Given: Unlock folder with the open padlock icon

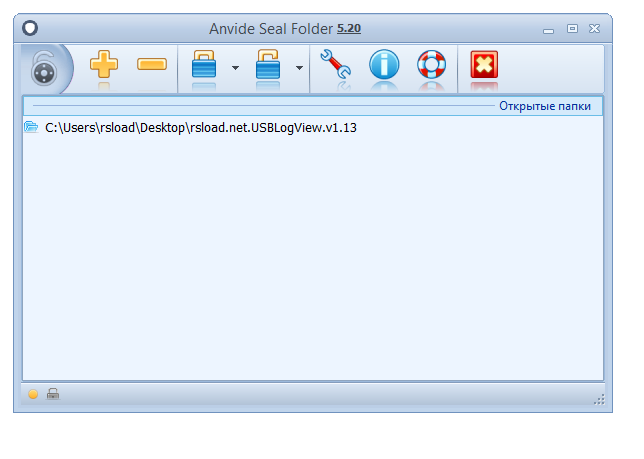Looking at the screenshot, I should click(268, 64).
